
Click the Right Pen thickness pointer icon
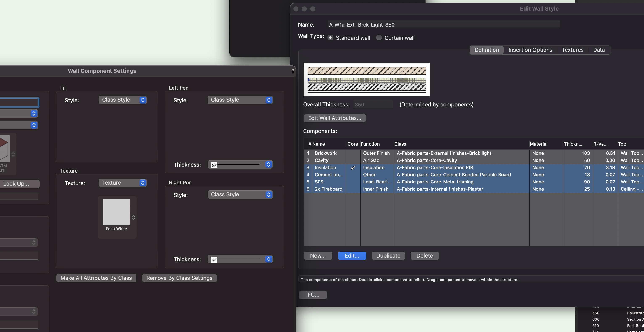coord(214,259)
